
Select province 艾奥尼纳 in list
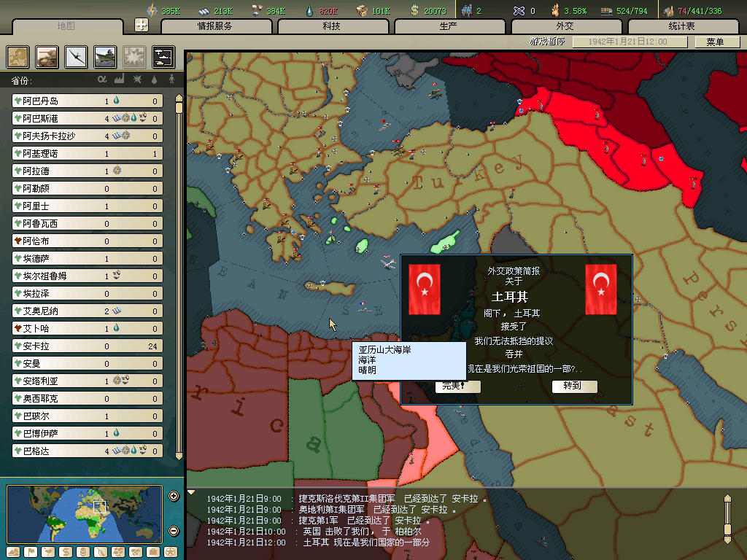coord(88,311)
